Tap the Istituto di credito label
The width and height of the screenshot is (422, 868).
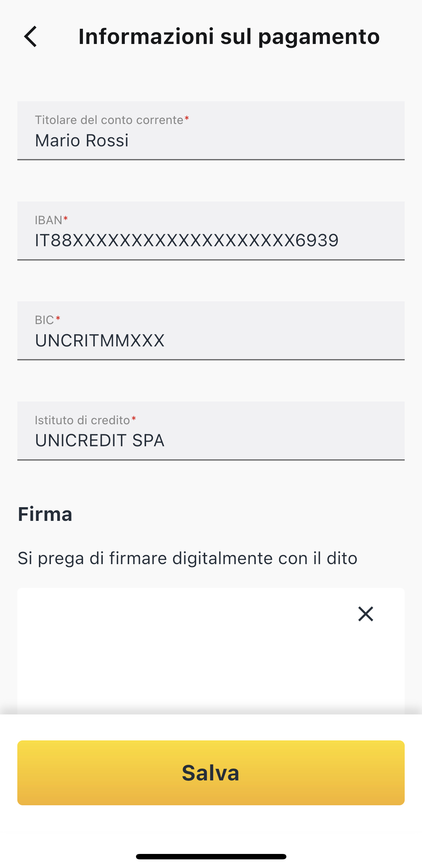pyautogui.click(x=82, y=420)
